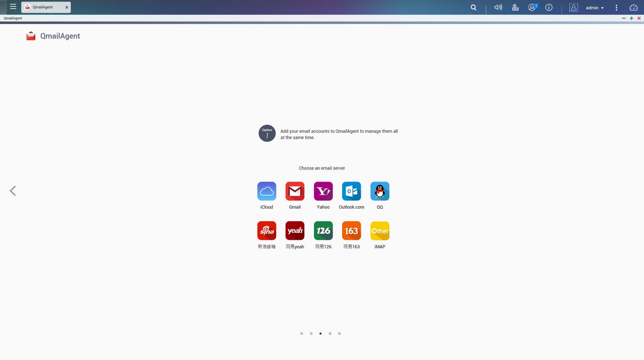Select the third page dot
The image size is (644, 360).
(320, 333)
